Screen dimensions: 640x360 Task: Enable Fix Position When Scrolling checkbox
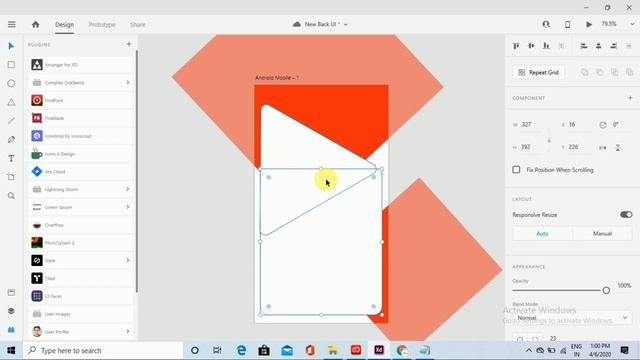pos(516,169)
